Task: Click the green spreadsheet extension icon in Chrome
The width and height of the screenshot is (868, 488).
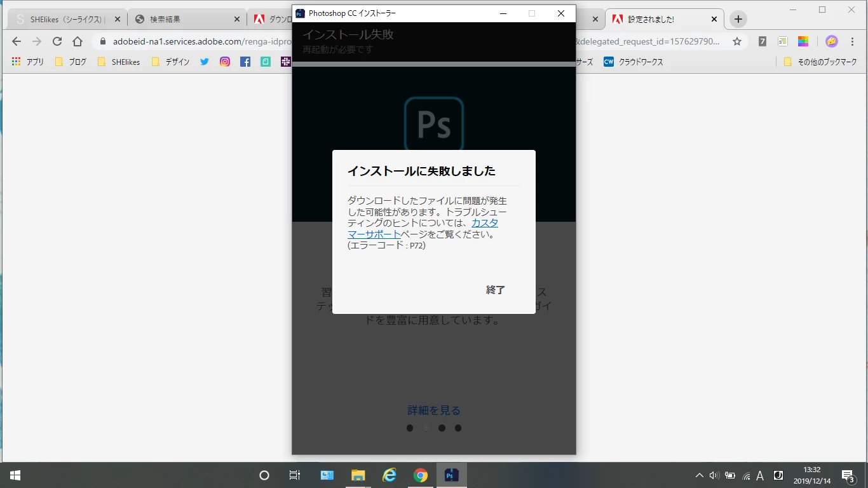Action: pos(783,41)
